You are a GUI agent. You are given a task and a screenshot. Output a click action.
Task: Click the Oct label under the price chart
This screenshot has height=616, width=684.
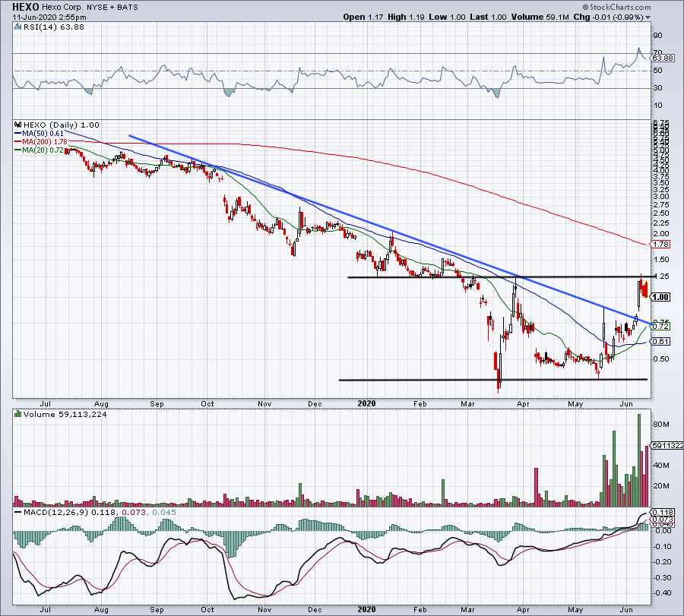tap(207, 403)
